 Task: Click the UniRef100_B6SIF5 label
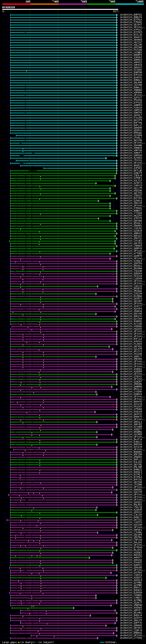tap(131, 120)
